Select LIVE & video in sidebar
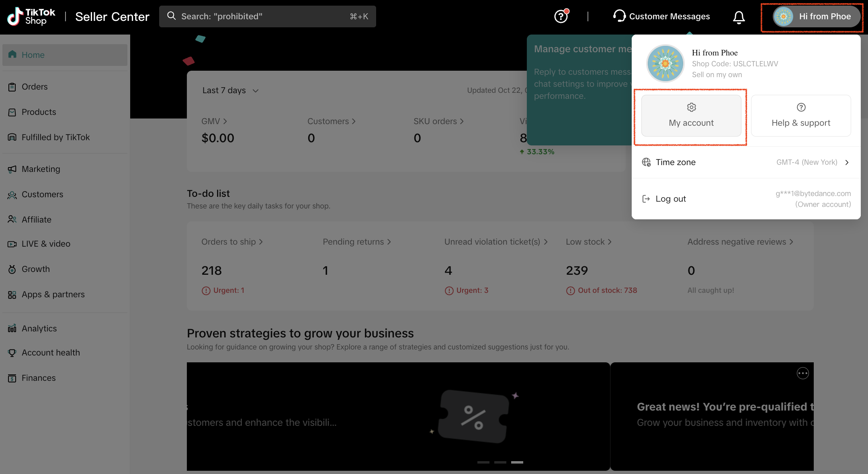 pyautogui.click(x=46, y=244)
